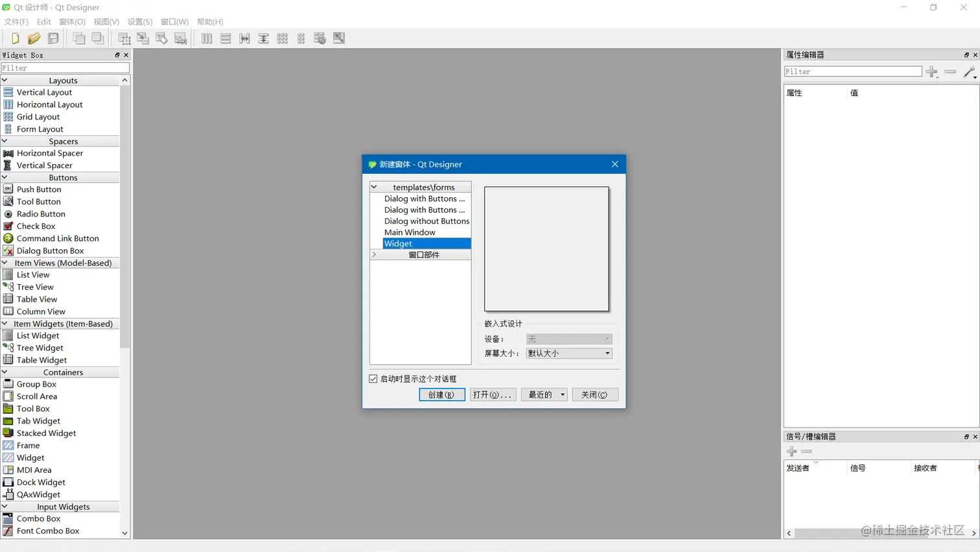Click the plus icon in 信号/槽编辑器
980x552 pixels.
[791, 451]
